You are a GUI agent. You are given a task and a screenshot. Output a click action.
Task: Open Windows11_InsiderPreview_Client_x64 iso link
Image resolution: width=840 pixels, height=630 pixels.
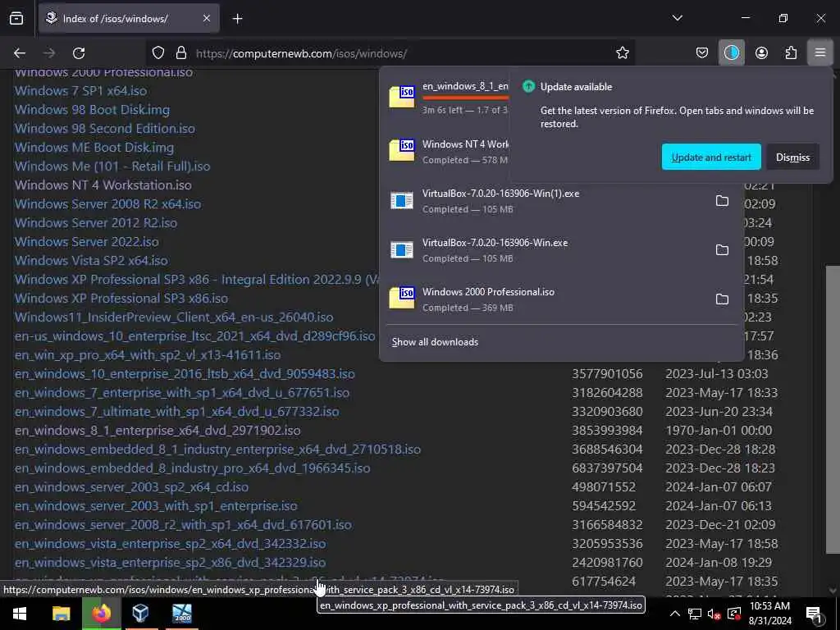tap(174, 317)
